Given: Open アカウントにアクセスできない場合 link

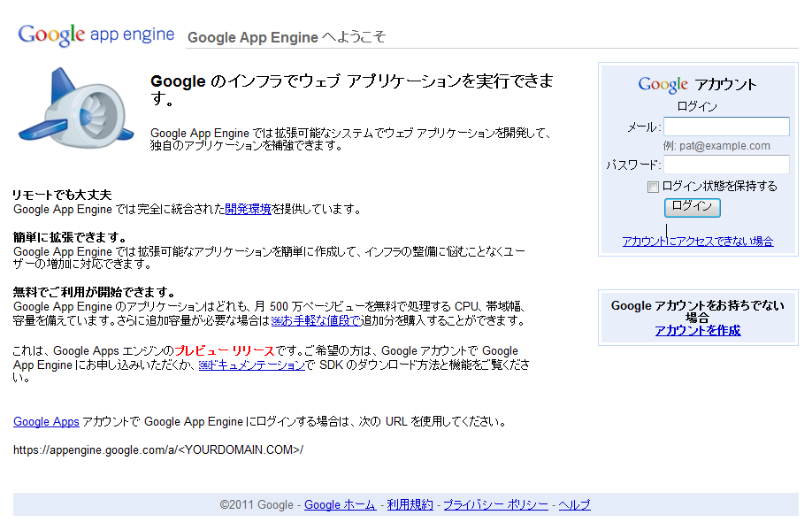Looking at the screenshot, I should coord(698,241).
